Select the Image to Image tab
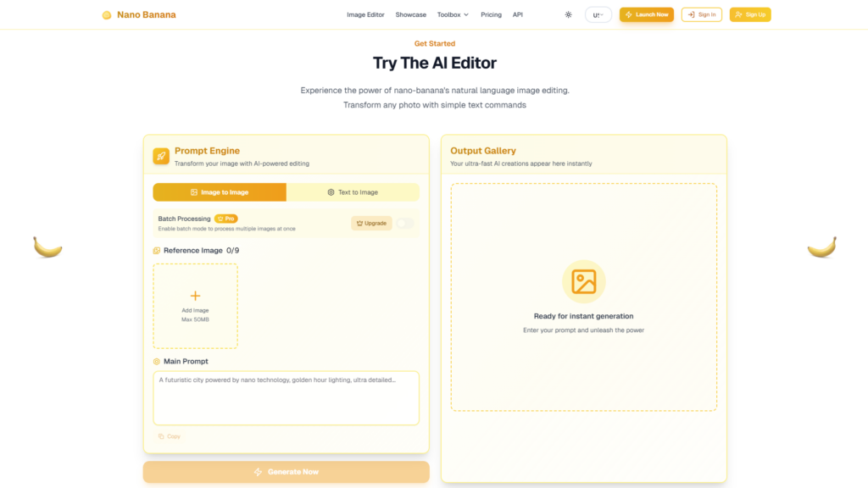868x488 pixels. (220, 192)
